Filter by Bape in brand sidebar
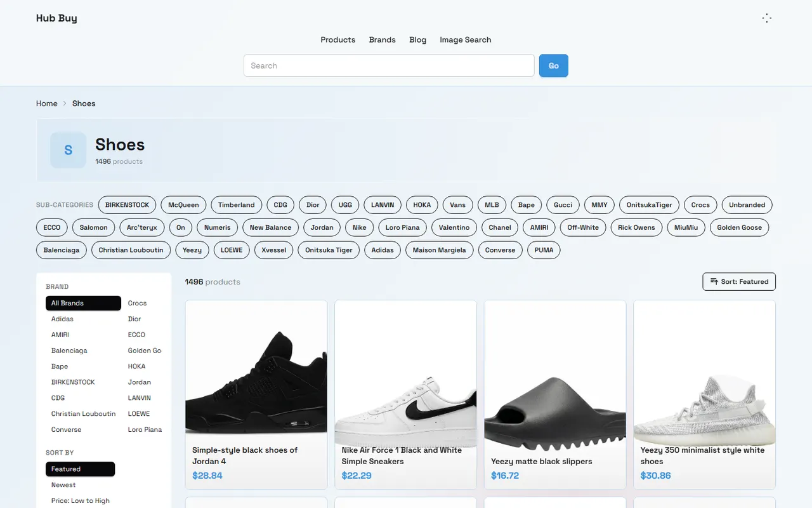812x508 pixels. click(60, 366)
